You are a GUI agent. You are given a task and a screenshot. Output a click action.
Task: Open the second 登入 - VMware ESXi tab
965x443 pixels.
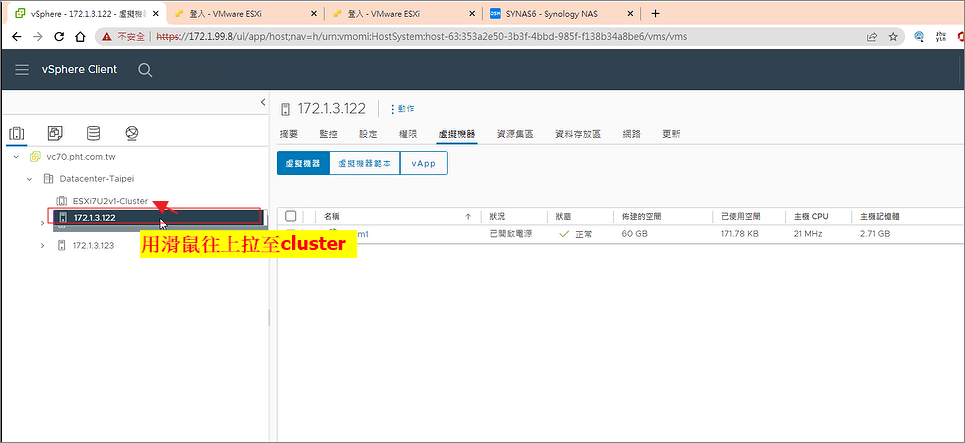point(402,14)
